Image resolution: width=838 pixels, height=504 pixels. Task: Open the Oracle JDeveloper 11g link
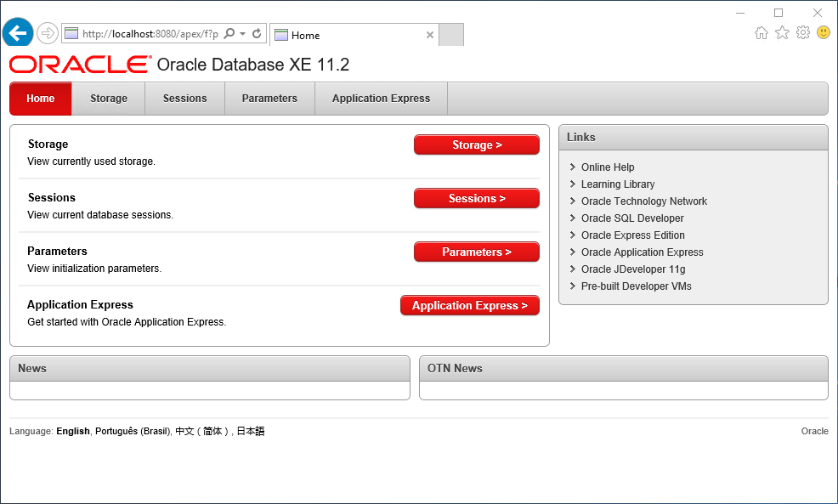[633, 269]
